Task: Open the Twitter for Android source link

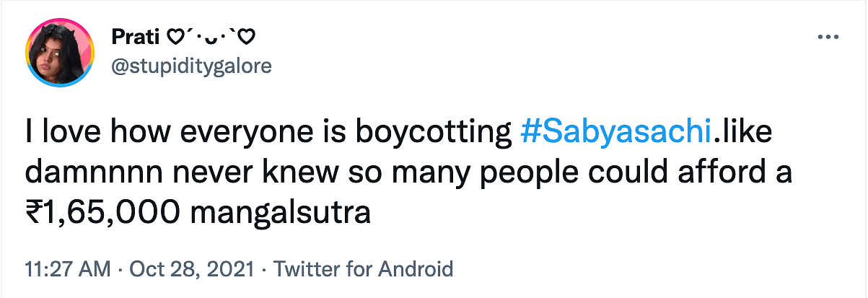Action: point(364,270)
